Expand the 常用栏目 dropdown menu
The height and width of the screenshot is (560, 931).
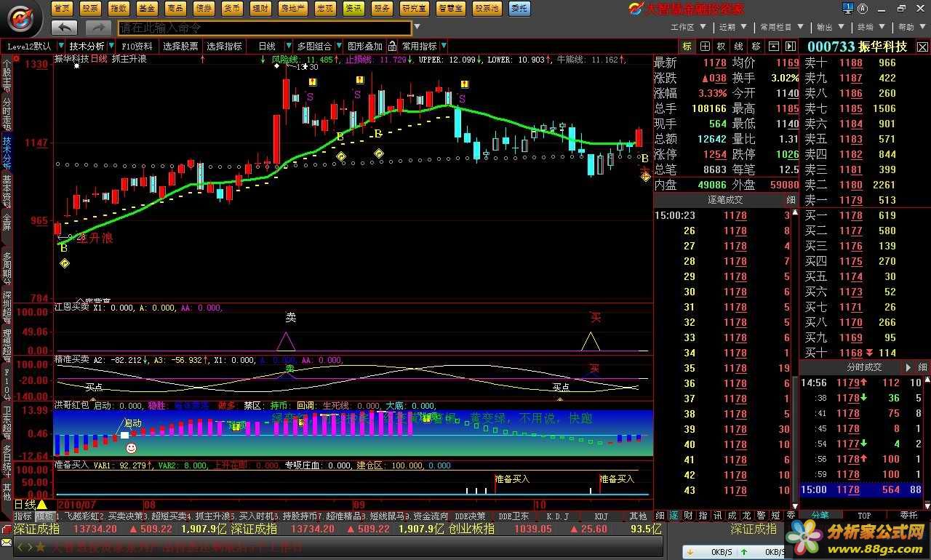coord(781,27)
